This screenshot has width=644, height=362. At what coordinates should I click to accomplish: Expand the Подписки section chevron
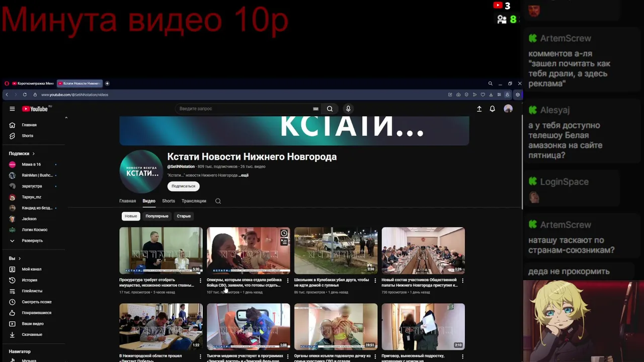pos(34,153)
